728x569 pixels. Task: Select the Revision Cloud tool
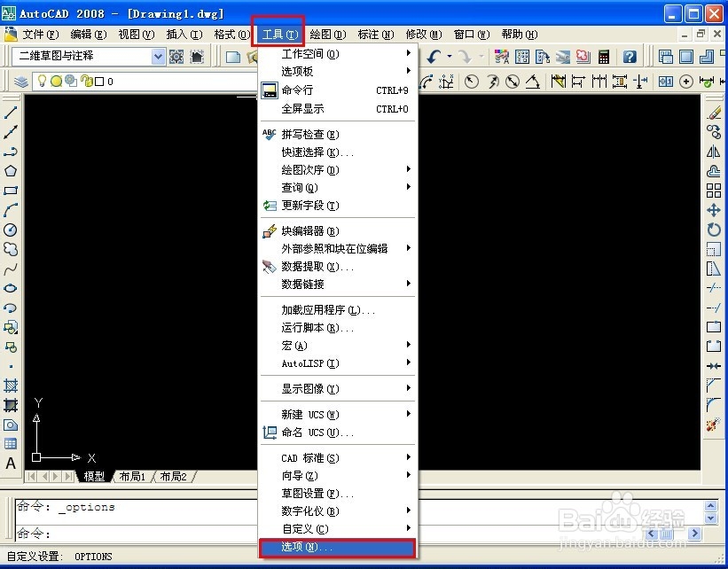[x=11, y=249]
